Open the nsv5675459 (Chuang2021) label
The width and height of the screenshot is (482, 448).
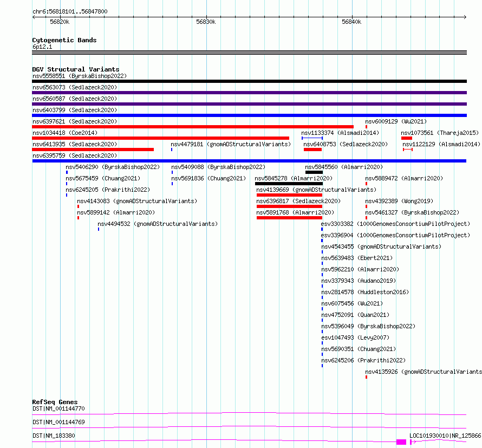[x=103, y=178]
